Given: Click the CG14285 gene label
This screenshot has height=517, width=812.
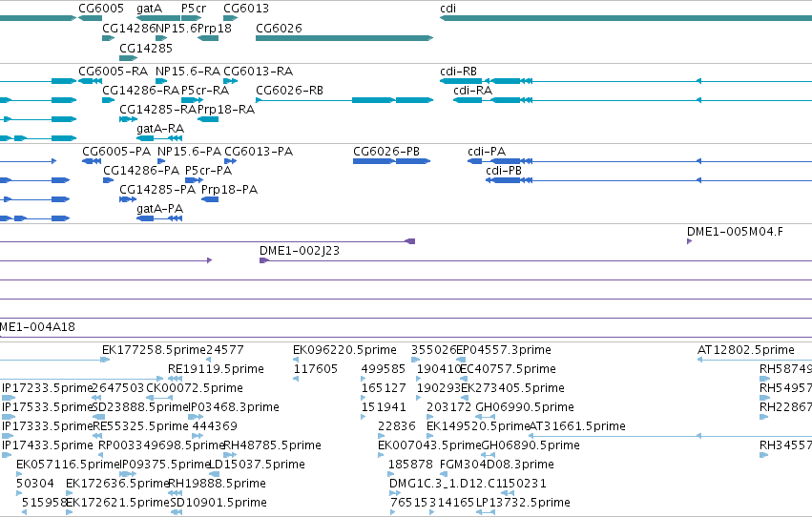Looking at the screenshot, I should coord(146,48).
